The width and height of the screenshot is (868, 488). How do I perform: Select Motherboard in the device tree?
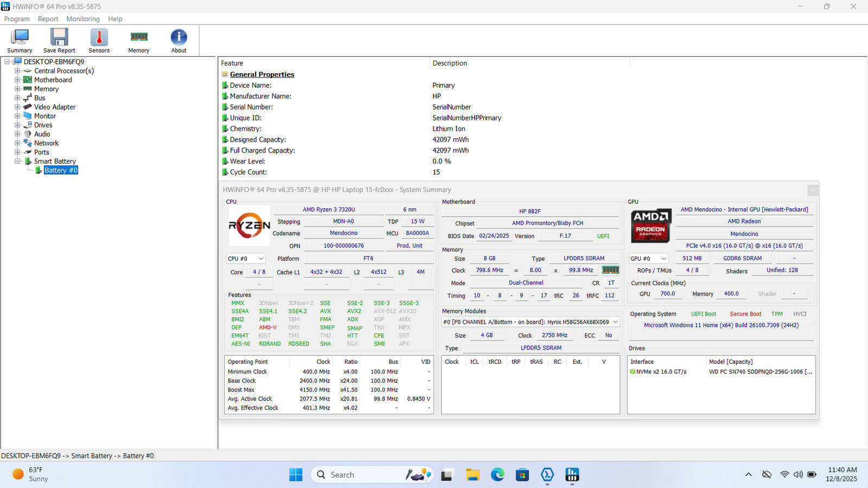click(x=53, y=80)
